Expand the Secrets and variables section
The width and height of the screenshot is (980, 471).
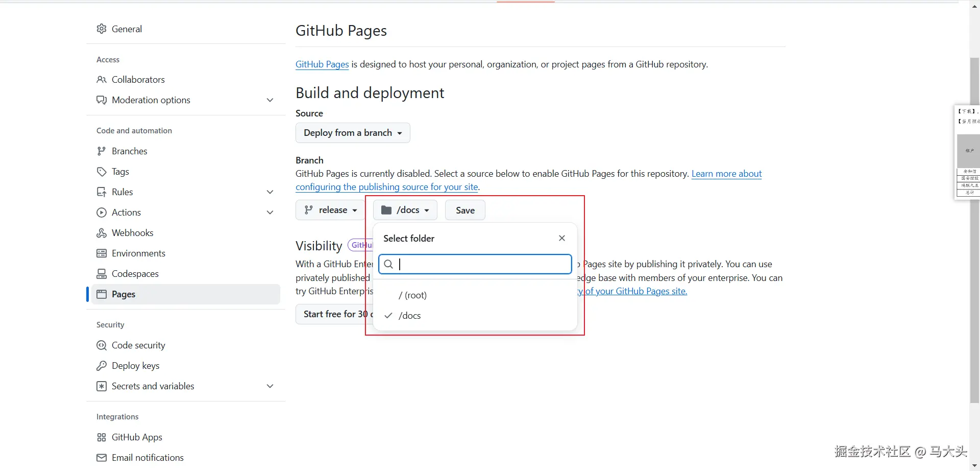point(270,386)
